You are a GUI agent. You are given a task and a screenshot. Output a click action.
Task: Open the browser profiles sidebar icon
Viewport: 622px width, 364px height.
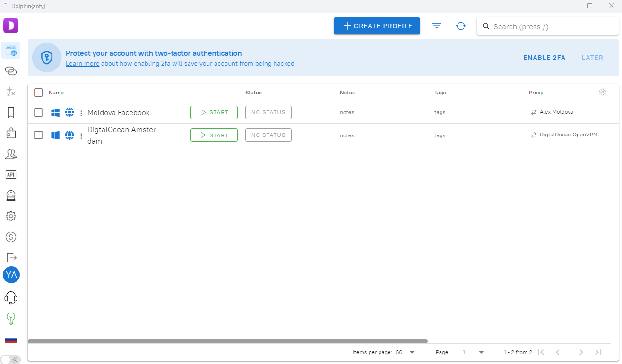(11, 51)
